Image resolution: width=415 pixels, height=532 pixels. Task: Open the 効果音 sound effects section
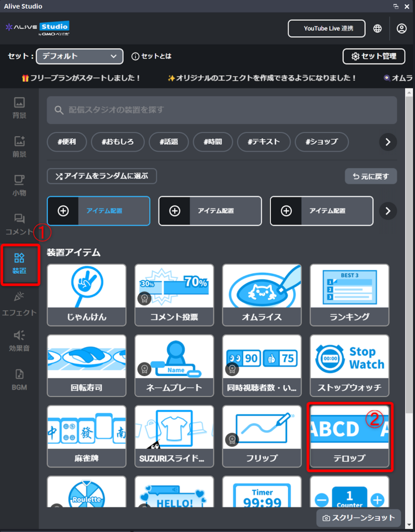[x=19, y=341]
